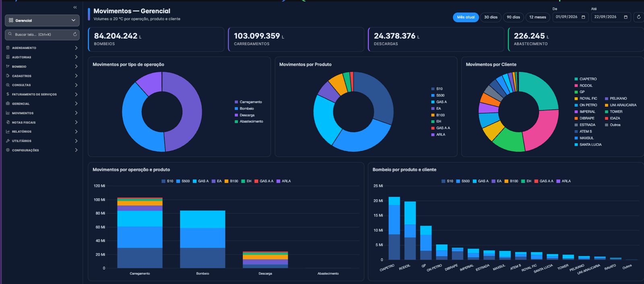Click the Gerencial sidebar icon
644x284 pixels.
pyautogui.click(x=8, y=103)
